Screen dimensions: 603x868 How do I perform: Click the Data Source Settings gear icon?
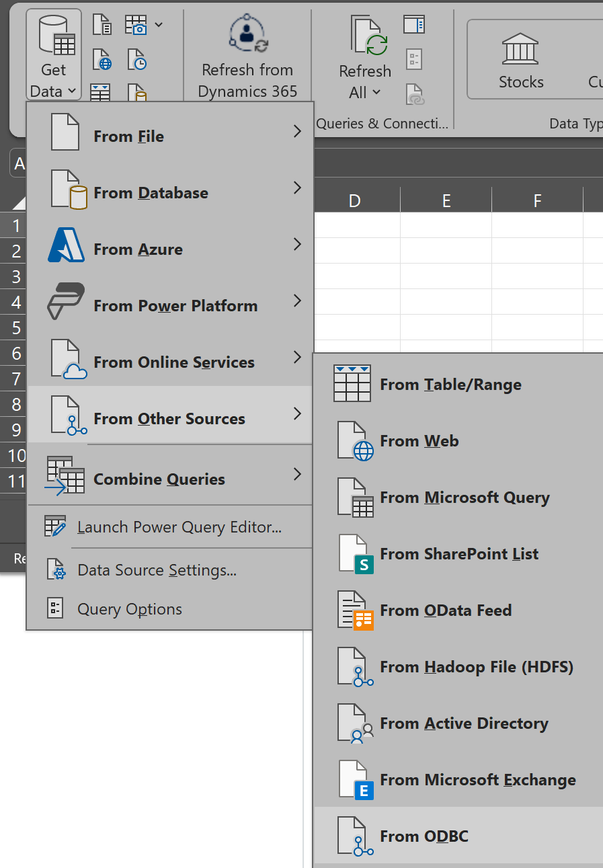coord(56,570)
